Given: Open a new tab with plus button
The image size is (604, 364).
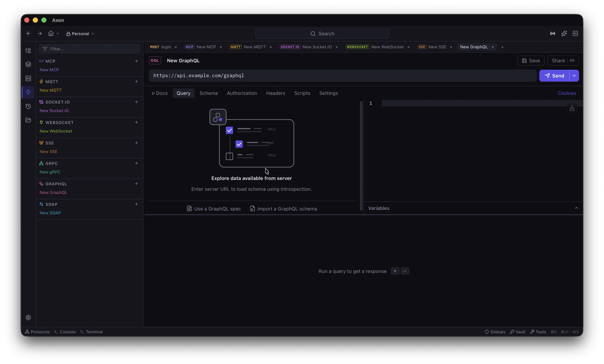Looking at the screenshot, I should (502, 47).
